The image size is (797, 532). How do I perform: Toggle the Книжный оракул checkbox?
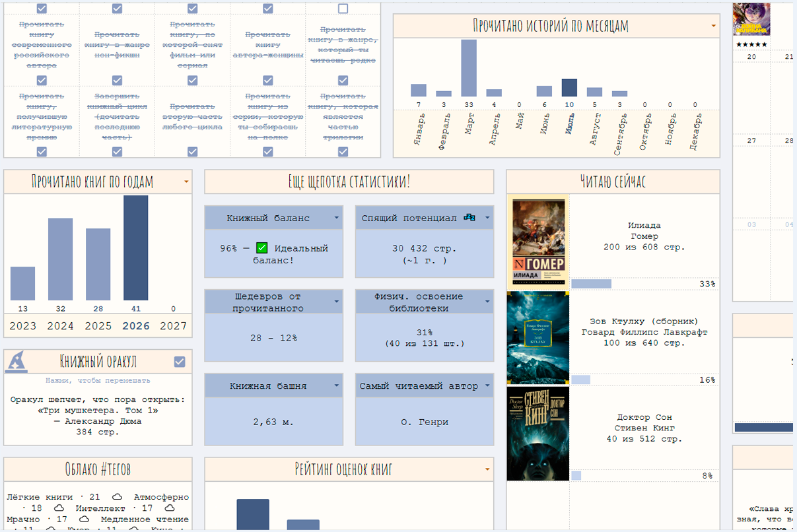[x=180, y=361]
